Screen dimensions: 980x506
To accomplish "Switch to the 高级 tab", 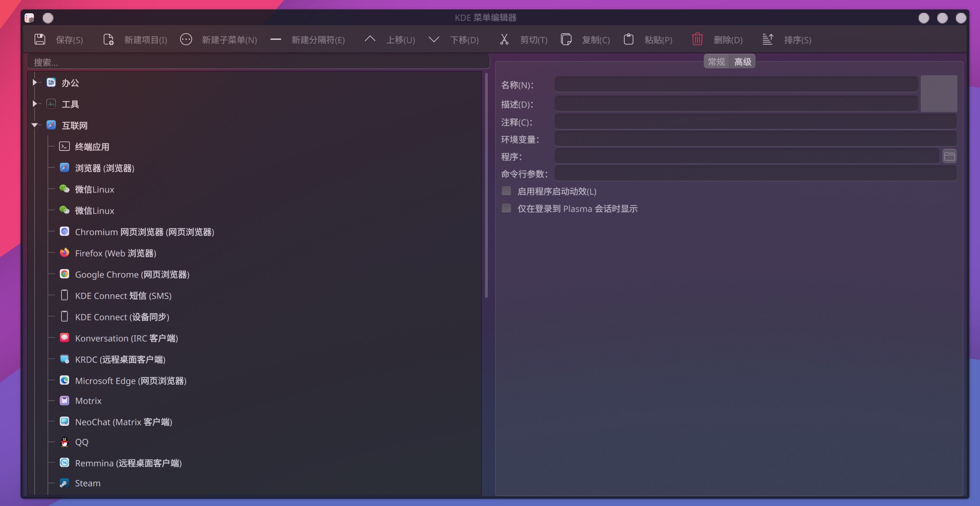I will [743, 62].
